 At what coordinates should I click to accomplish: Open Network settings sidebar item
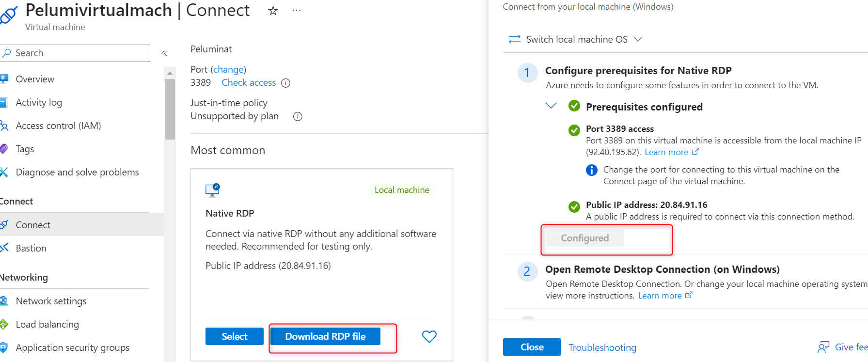click(51, 301)
